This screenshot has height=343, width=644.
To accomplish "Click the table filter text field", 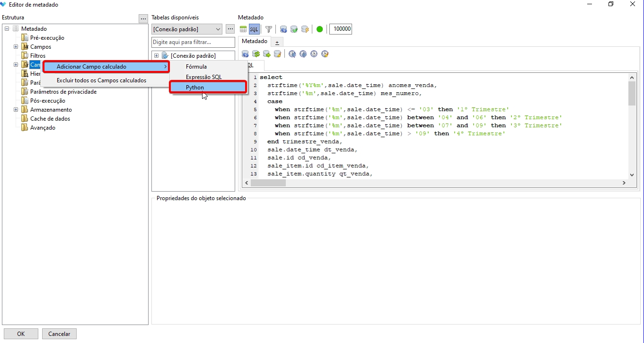I will coord(193,43).
